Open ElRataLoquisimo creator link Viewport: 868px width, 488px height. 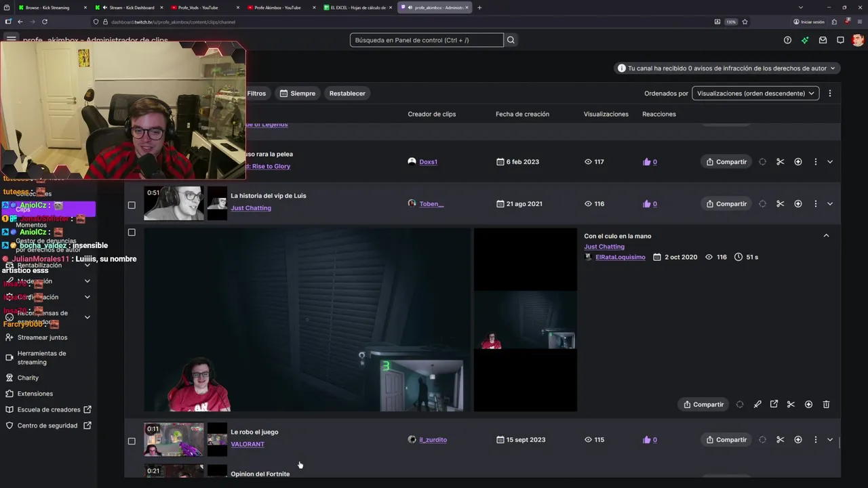point(620,258)
